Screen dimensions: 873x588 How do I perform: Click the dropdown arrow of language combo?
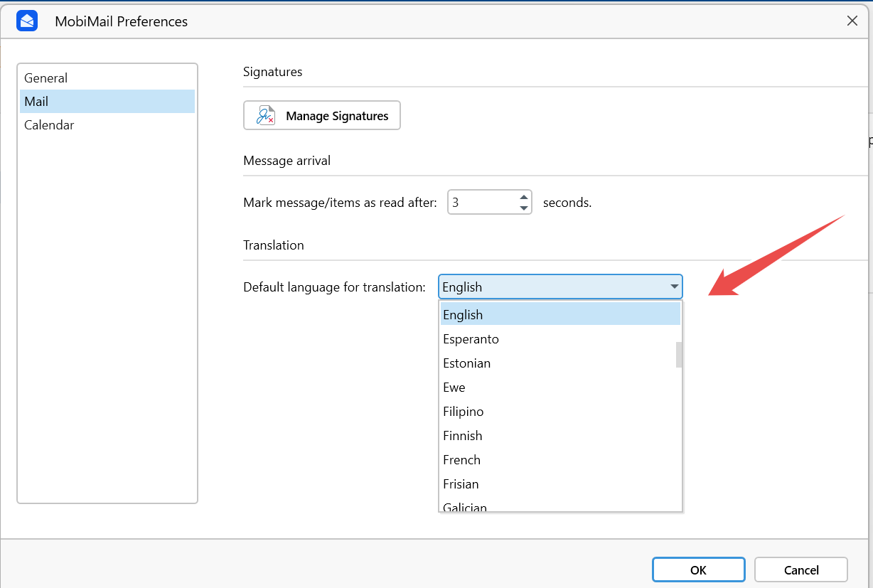[x=674, y=287]
